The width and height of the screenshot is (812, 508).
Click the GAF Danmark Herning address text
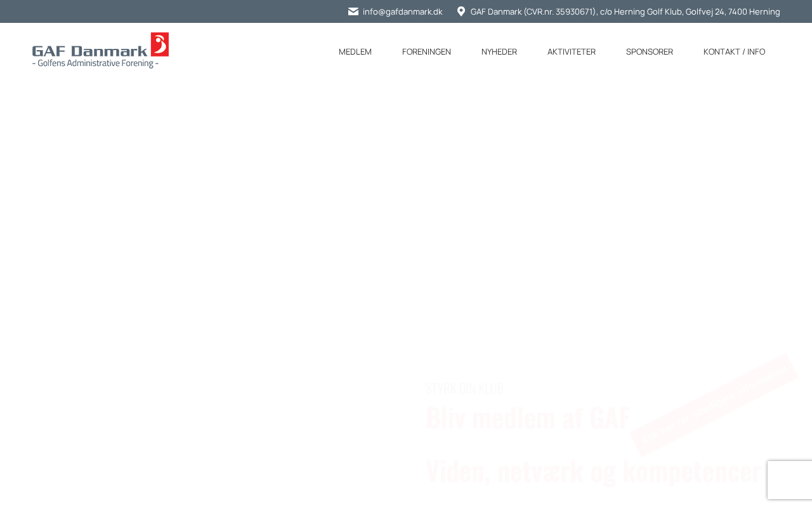(x=625, y=11)
